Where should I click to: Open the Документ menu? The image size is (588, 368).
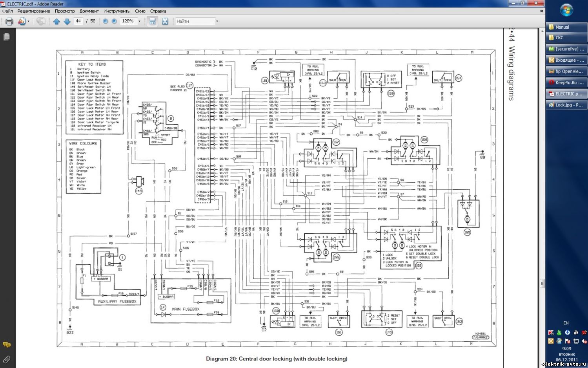click(89, 11)
